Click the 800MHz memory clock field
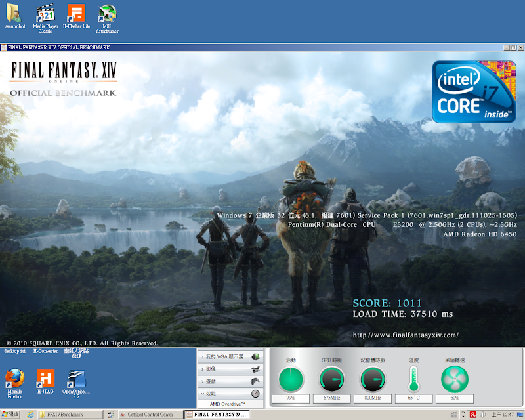This screenshot has width=525, height=420. (373, 398)
